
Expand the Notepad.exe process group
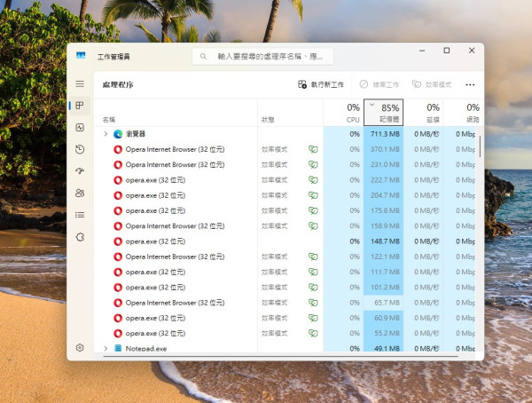coord(106,349)
